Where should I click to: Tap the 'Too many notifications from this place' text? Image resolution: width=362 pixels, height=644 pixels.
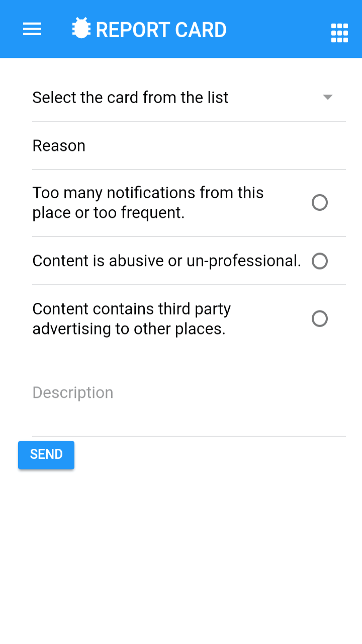point(148,203)
